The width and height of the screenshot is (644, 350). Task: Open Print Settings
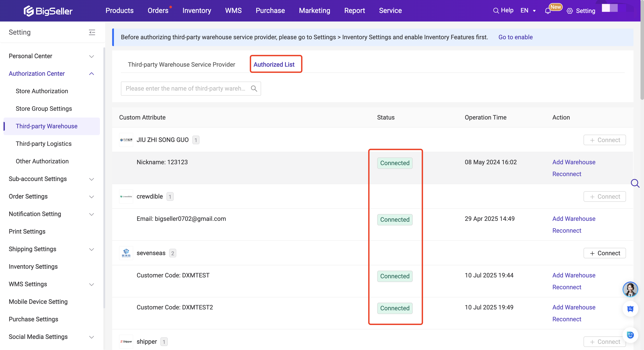point(27,232)
